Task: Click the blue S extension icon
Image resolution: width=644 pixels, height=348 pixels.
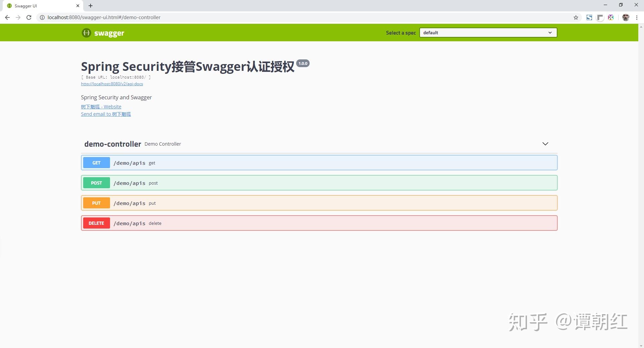Action: (589, 17)
